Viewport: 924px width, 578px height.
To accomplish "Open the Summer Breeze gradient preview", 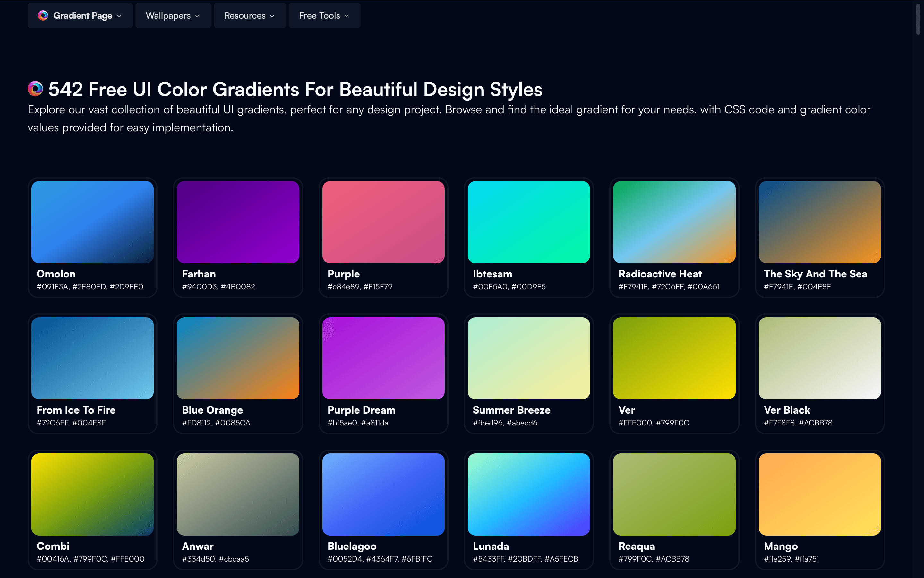I will coord(529,358).
